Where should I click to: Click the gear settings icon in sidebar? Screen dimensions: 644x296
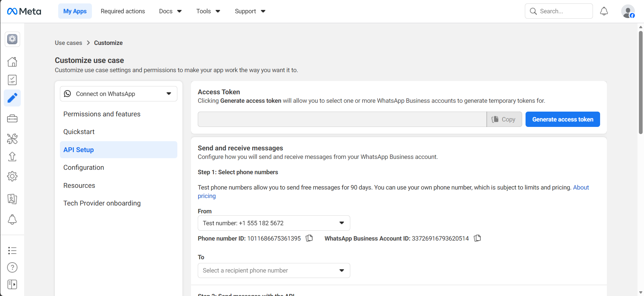(12, 176)
